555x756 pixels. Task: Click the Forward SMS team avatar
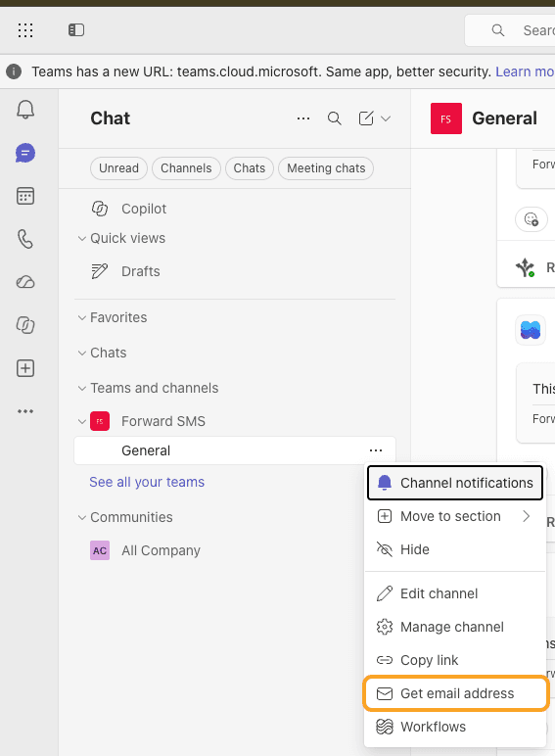click(x=100, y=421)
